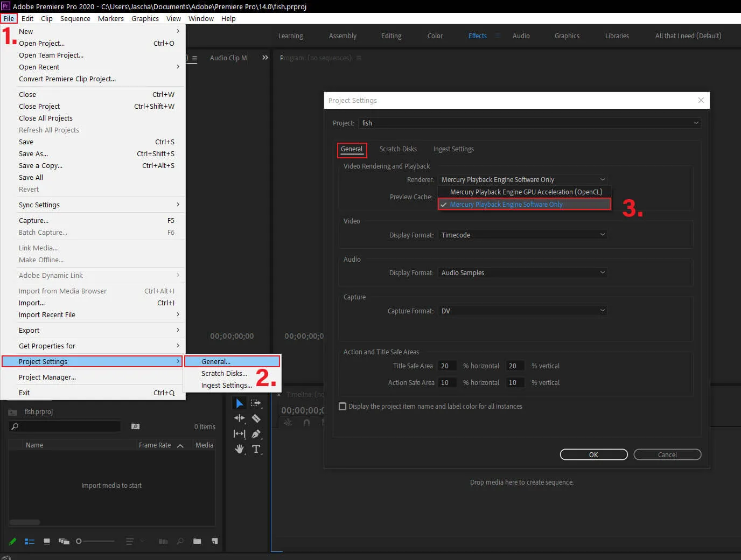The height and width of the screenshot is (560, 741).
Task: Open the Program monitor panel menu icon
Action: click(x=359, y=58)
